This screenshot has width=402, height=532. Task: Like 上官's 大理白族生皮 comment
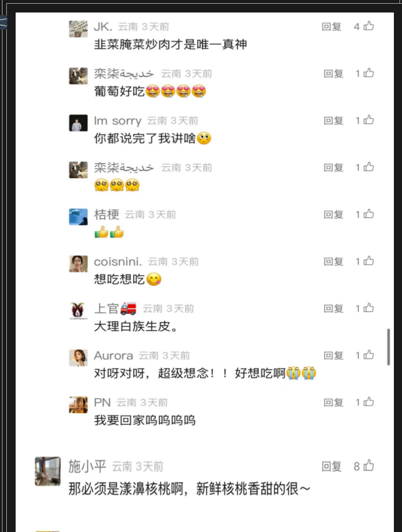368,308
